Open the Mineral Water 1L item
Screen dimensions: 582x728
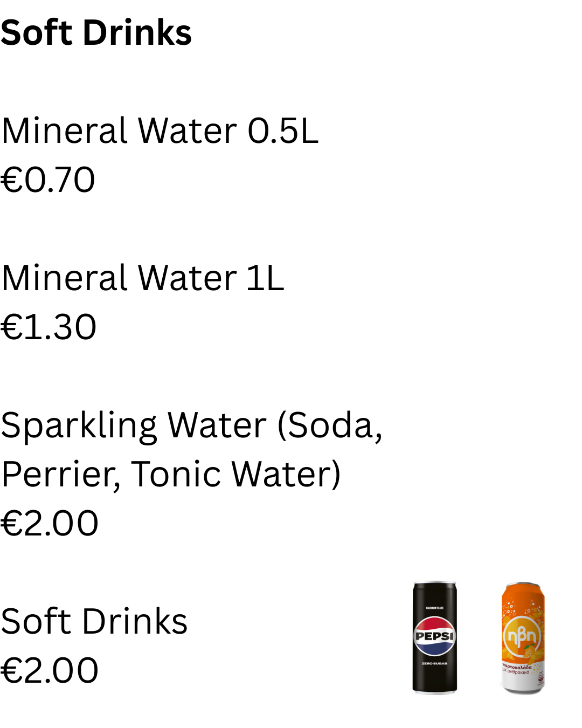[142, 278]
